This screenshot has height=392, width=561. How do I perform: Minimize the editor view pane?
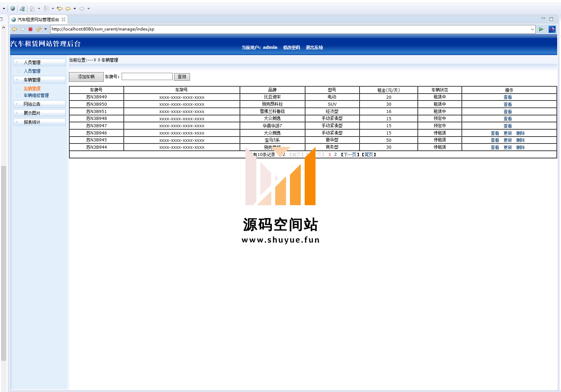[x=543, y=18]
